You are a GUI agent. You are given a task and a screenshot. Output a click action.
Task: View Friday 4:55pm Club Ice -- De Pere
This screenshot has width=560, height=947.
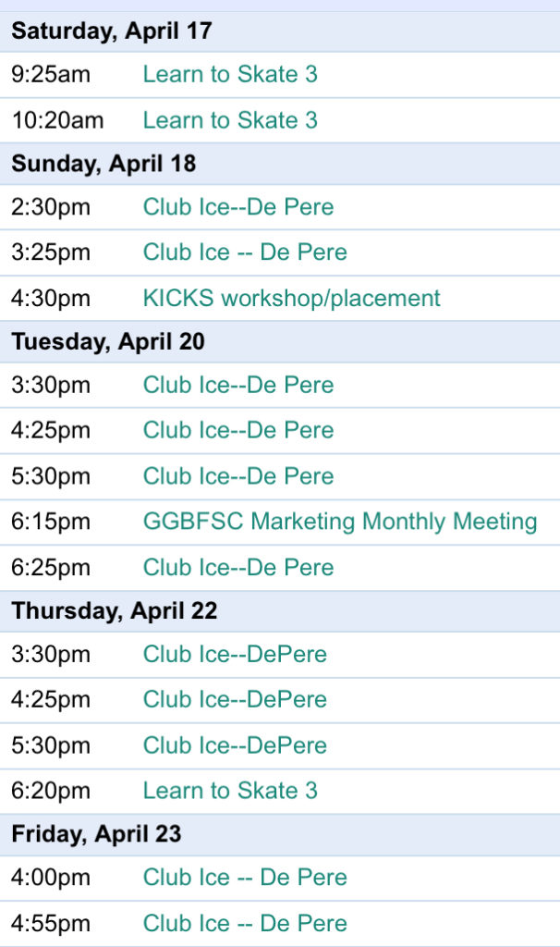(x=245, y=923)
